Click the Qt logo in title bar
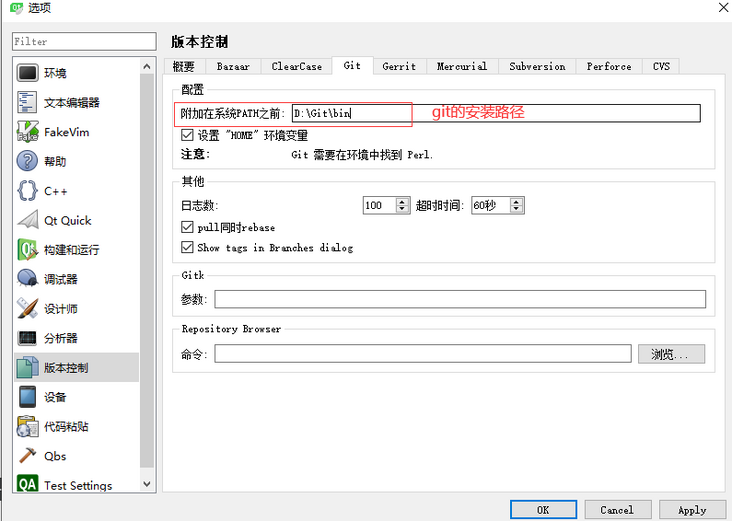 click(16, 7)
